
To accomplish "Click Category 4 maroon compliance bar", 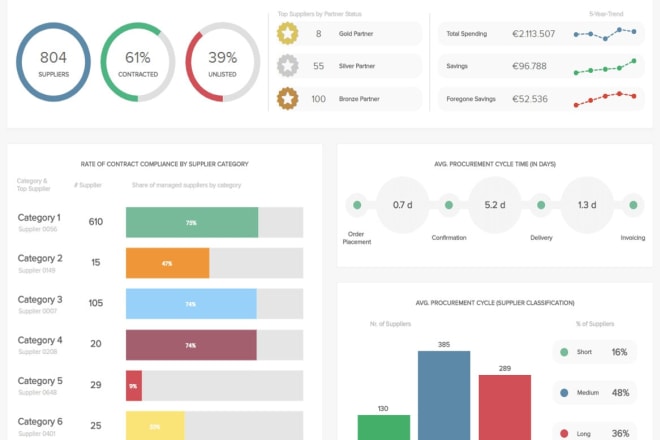I will pyautogui.click(x=191, y=345).
